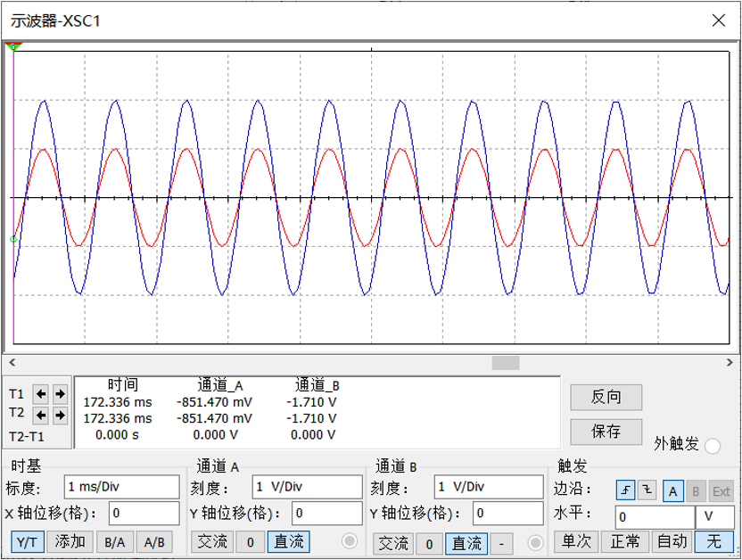
Task: Click channel B scale 1 V/Div field
Action: pyautogui.click(x=489, y=487)
